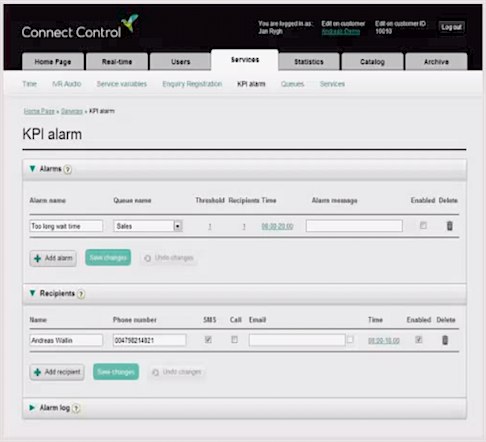Viewport: 486px width, 442px height.
Task: Save changes in the Alarms section
Action: (108, 258)
